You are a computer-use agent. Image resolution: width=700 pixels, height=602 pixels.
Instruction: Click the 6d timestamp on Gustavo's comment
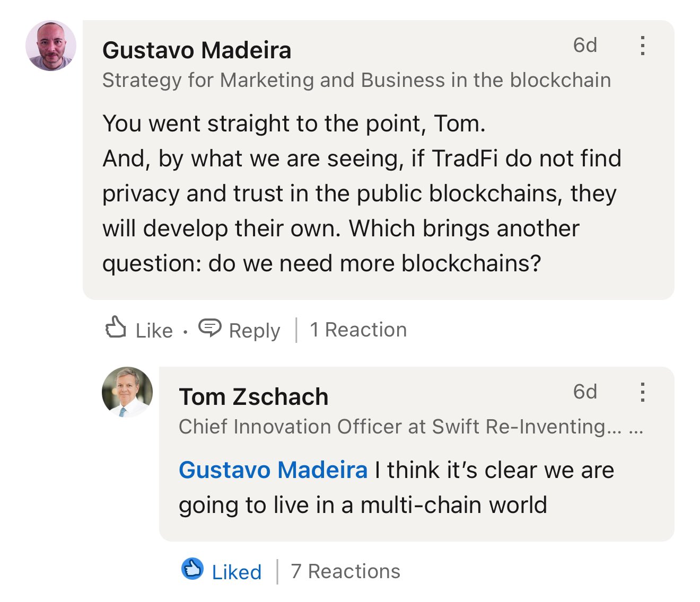coord(585,46)
